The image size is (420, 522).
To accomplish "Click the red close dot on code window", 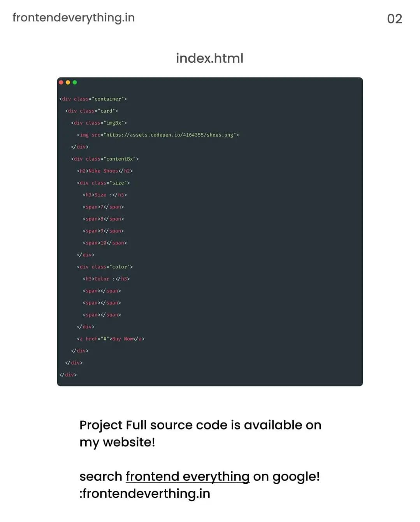I will pyautogui.click(x=61, y=82).
